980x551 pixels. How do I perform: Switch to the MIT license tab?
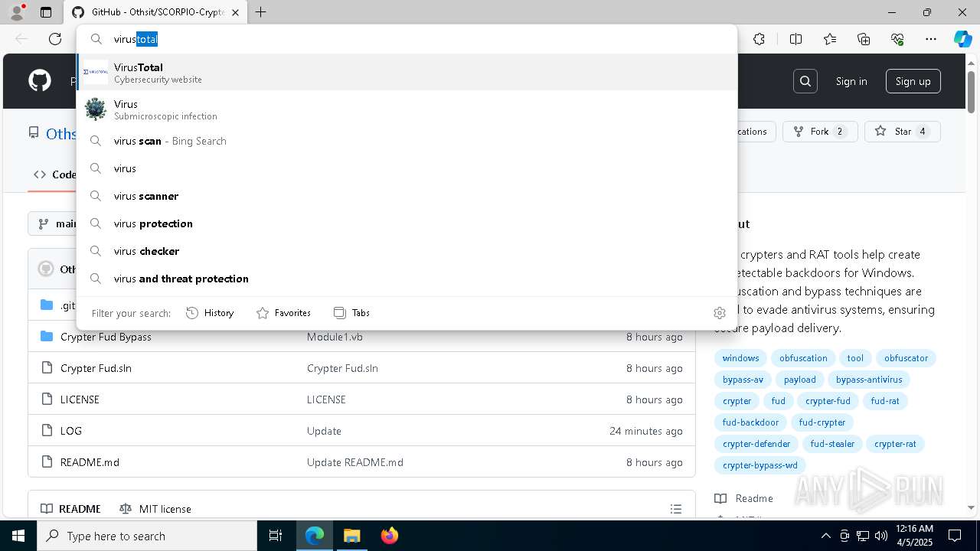[x=155, y=509]
